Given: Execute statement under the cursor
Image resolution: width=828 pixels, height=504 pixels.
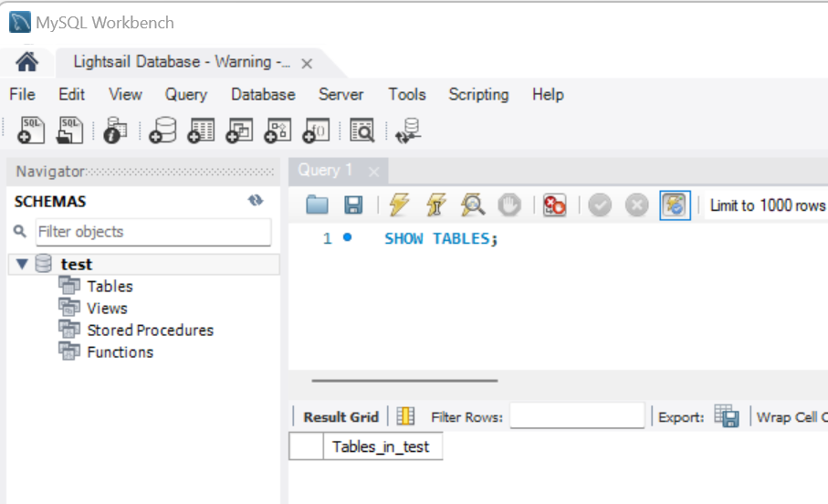Looking at the screenshot, I should [436, 205].
